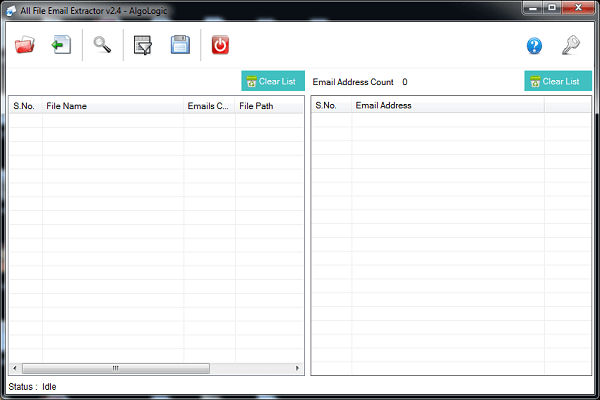Click the file list scrollbar right arrow
The width and height of the screenshot is (600, 400).
coord(297,368)
